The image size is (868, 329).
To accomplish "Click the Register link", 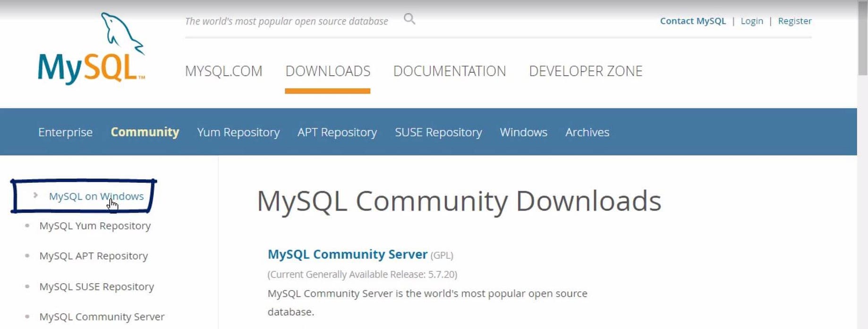I will pyautogui.click(x=795, y=21).
